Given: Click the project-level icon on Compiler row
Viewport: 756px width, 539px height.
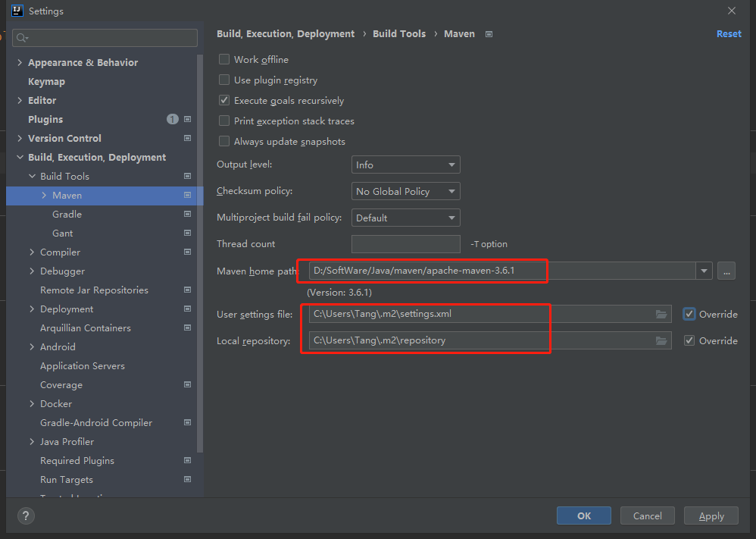Looking at the screenshot, I should [188, 252].
